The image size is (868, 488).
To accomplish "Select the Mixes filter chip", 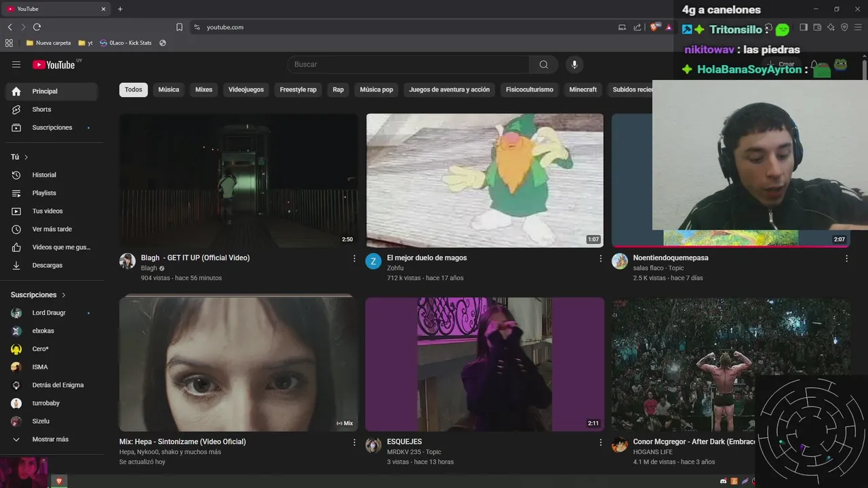I will pyautogui.click(x=204, y=89).
